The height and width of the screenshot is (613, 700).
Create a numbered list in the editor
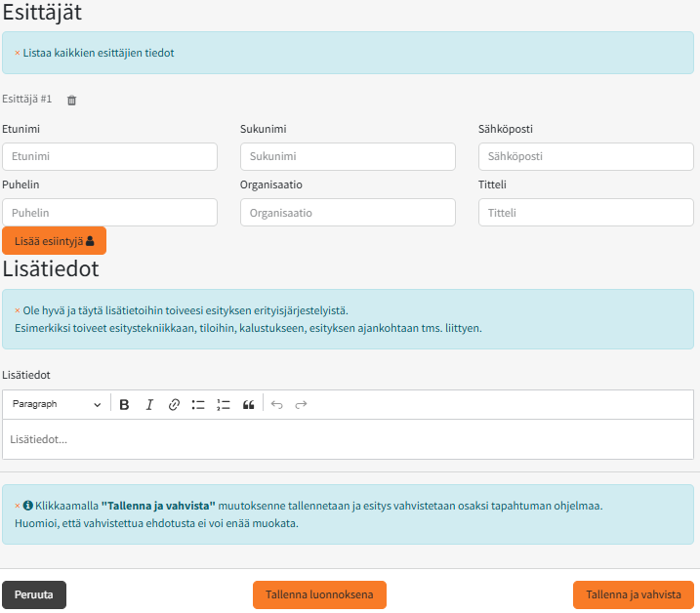[x=223, y=404]
